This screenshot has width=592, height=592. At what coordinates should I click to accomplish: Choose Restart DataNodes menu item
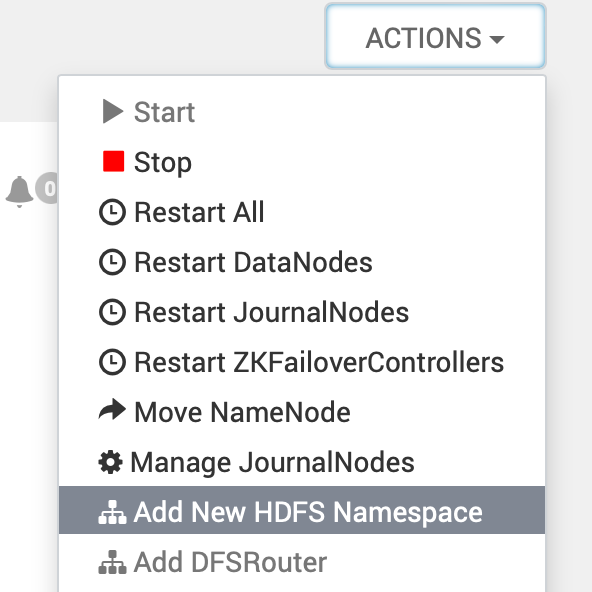pyautogui.click(x=302, y=262)
